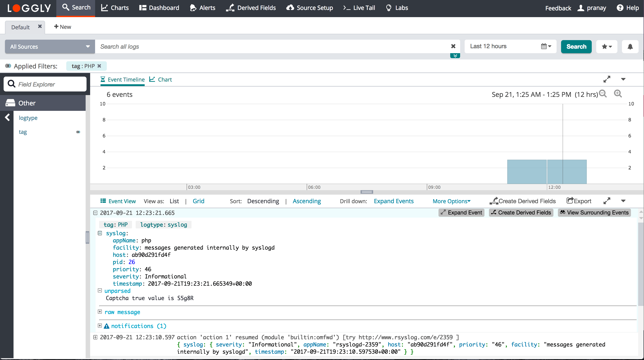Expand the notifications section
The height and width of the screenshot is (360, 644).
click(100, 326)
